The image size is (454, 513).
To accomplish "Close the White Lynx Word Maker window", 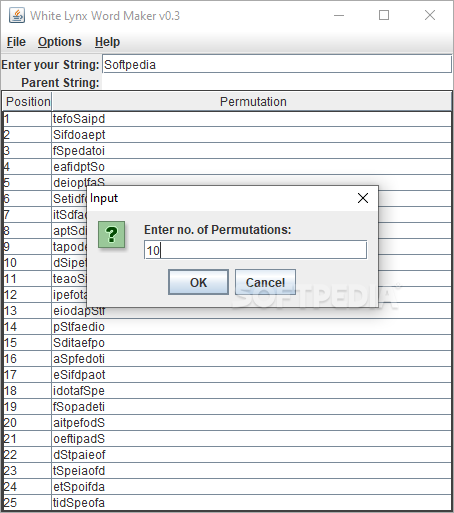I will [x=430, y=15].
